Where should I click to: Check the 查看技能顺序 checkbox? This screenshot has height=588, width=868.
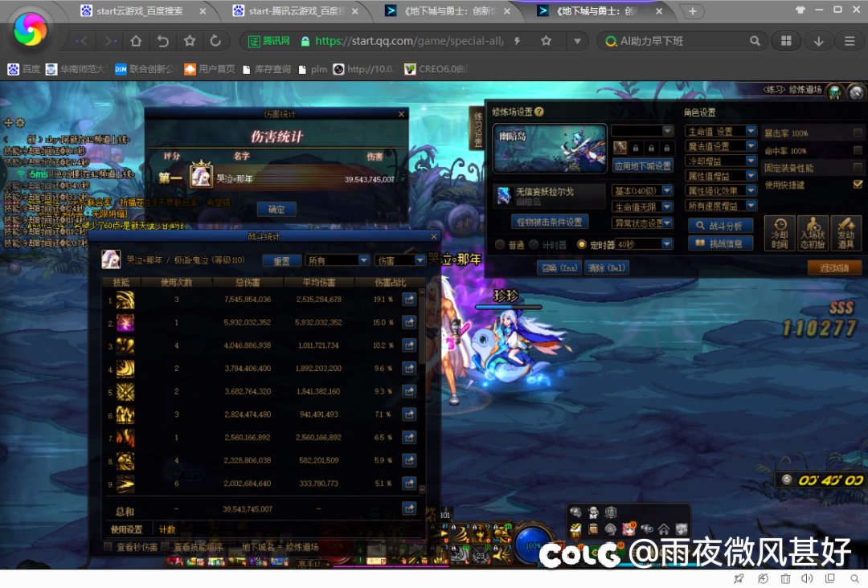coord(165,546)
